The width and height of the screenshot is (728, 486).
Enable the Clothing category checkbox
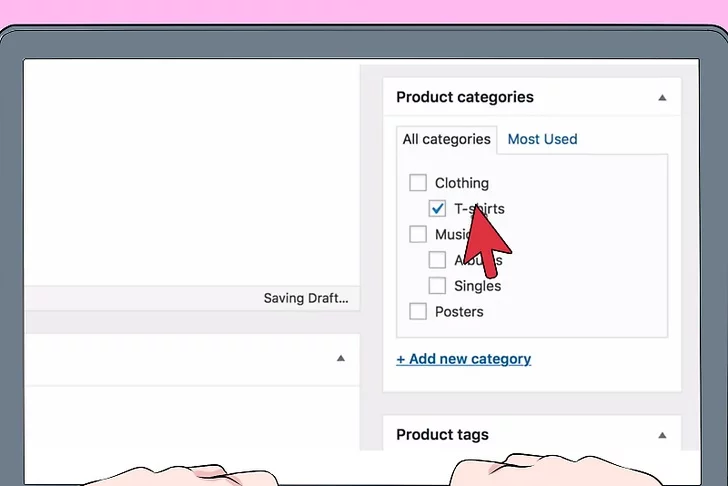tap(418, 183)
